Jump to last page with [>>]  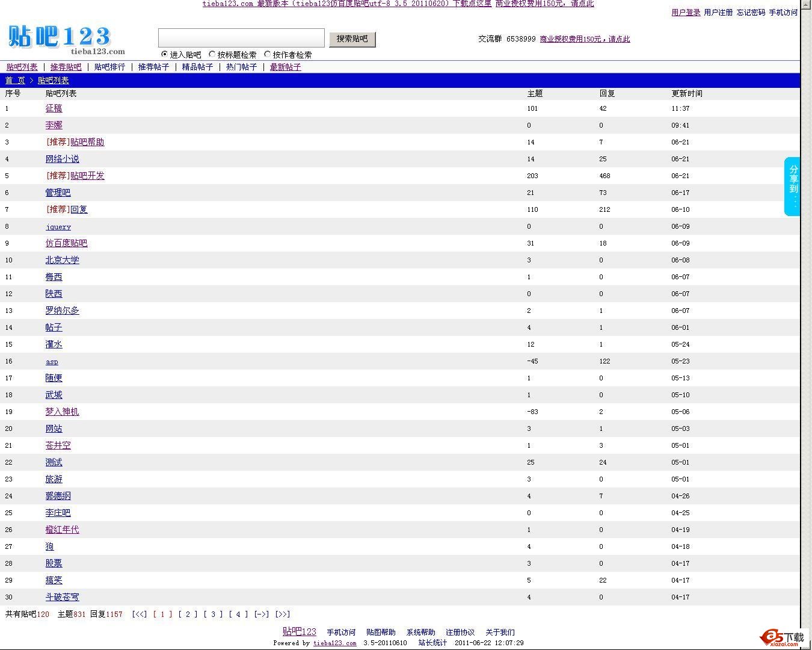[283, 614]
